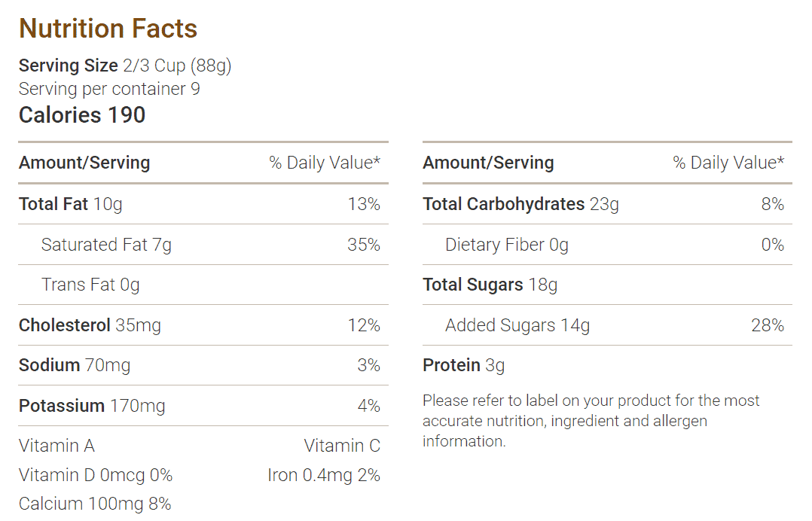Click the Serving per container 9 line
Screen dimensions: 812x521
109,89
